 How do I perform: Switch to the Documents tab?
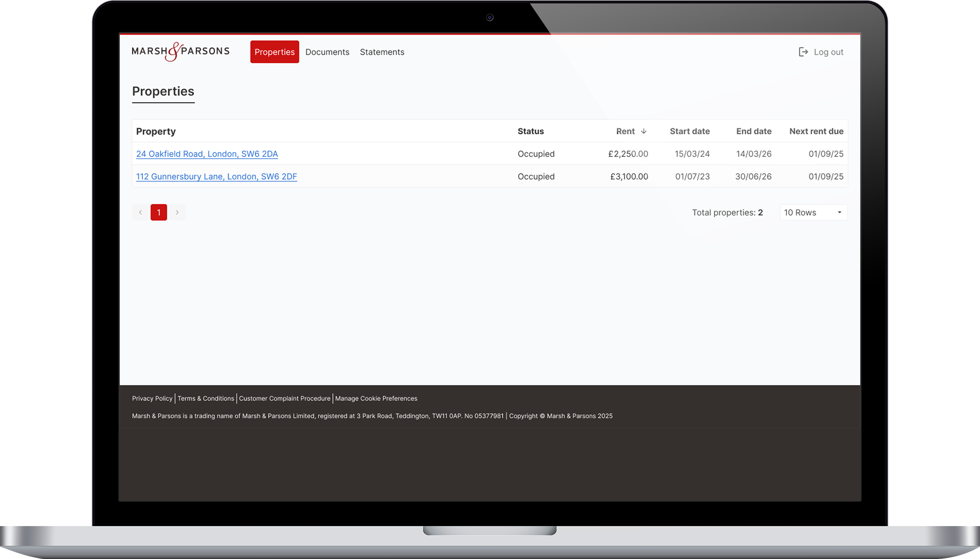(x=327, y=52)
